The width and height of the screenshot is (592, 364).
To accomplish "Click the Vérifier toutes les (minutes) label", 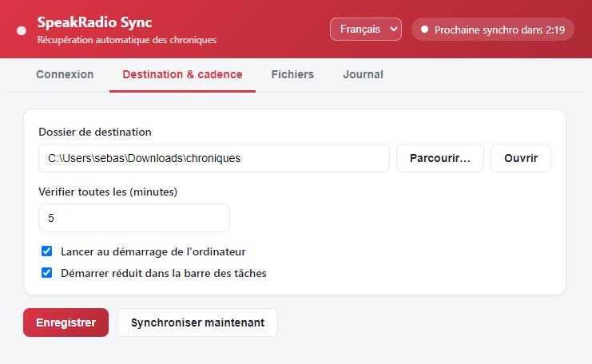I will pos(108,192).
